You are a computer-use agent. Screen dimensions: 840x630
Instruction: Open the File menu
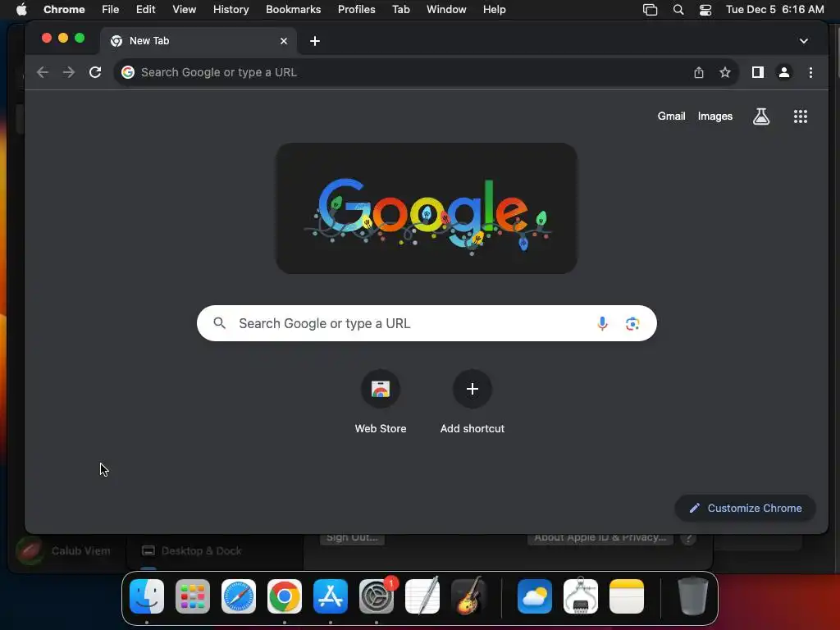click(x=111, y=10)
